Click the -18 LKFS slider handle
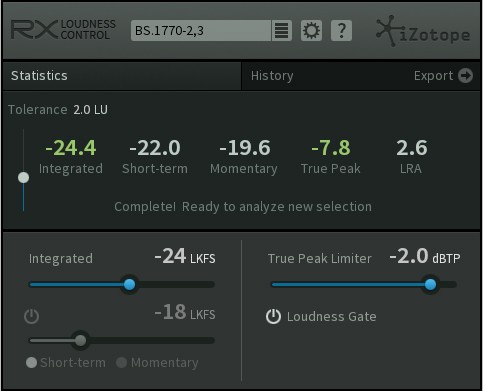Screen dimensions: 483x391 (80, 340)
